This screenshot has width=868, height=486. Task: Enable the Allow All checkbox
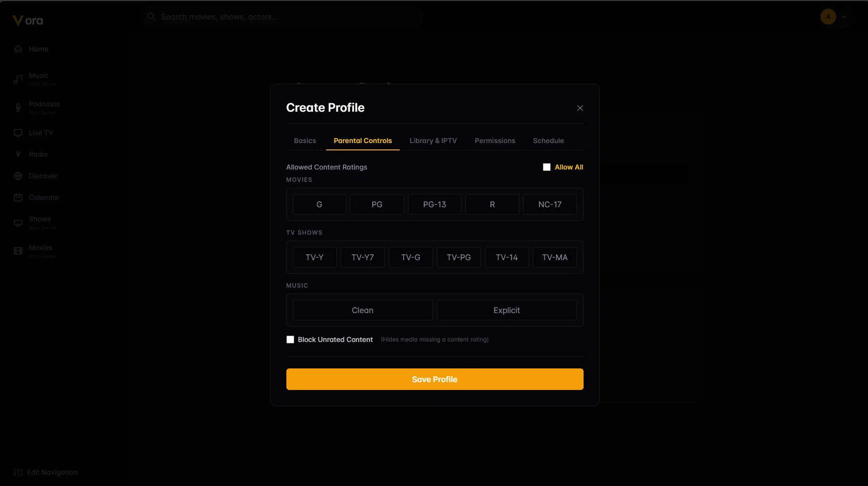(547, 167)
